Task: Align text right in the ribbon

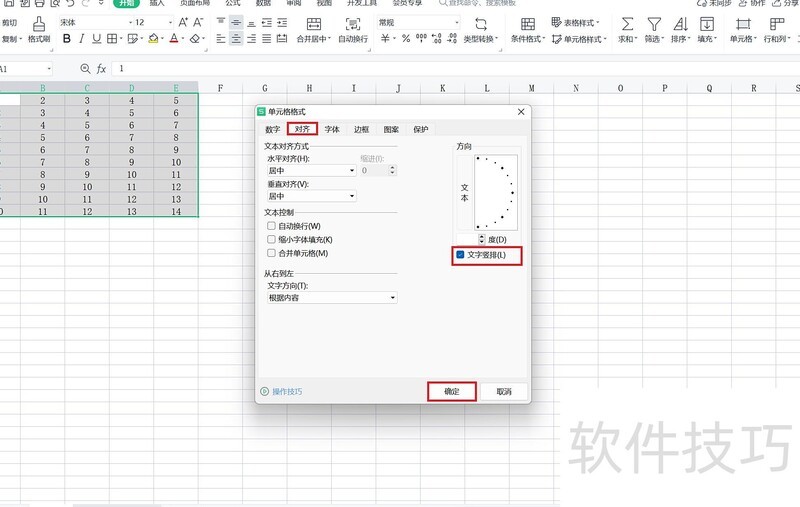Action: tap(251, 39)
